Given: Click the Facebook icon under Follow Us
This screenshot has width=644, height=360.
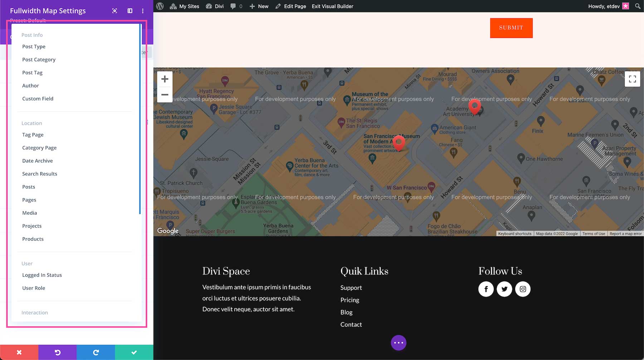Looking at the screenshot, I should [486, 289].
